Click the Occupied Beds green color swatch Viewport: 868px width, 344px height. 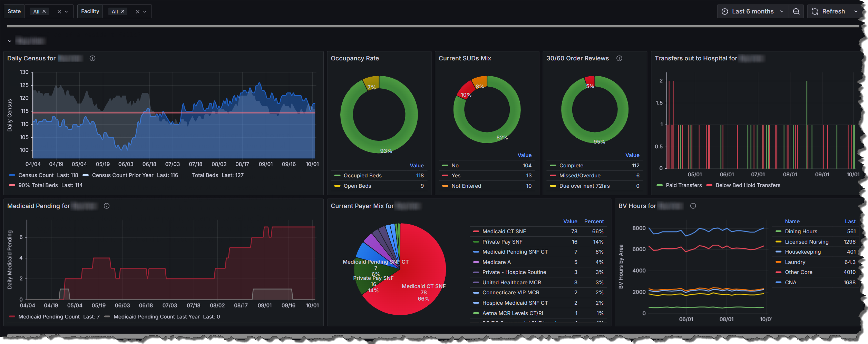coord(337,176)
